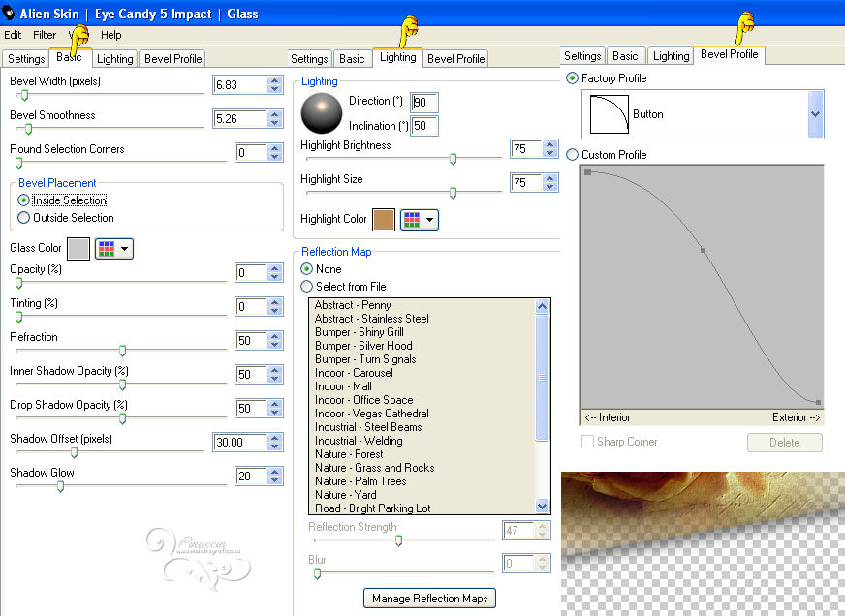Open Highlight Color palette grid icon
The image size is (845, 616).
click(412, 220)
